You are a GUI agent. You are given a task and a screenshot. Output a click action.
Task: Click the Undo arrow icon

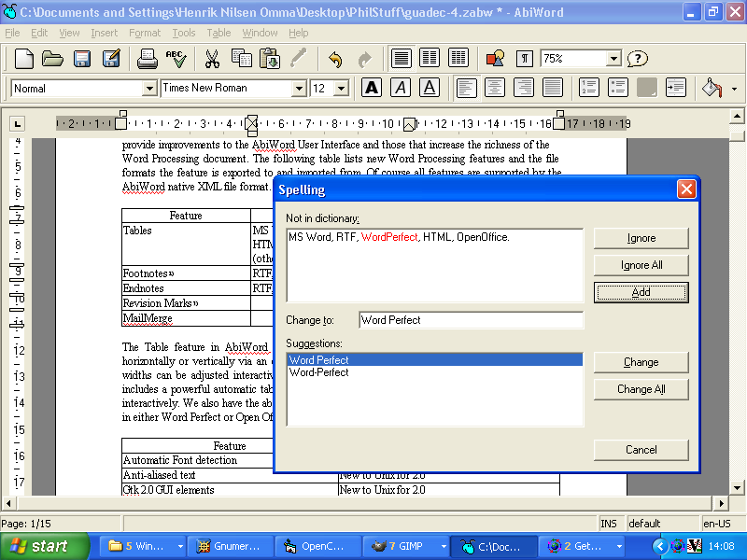click(x=335, y=59)
